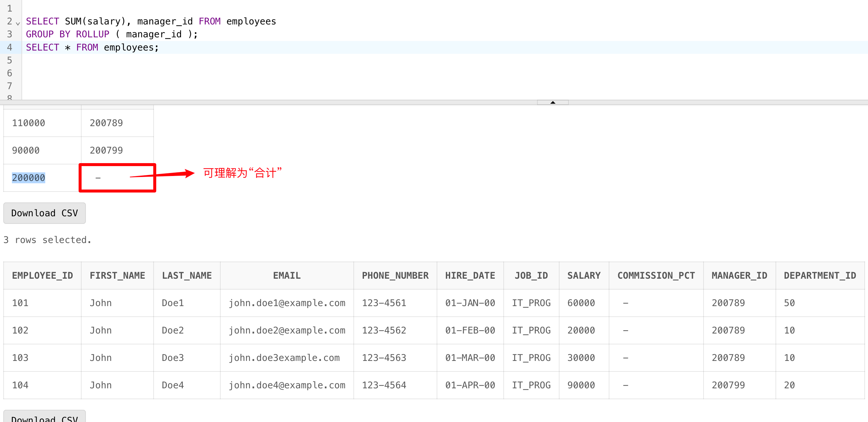The height and width of the screenshot is (422, 868).
Task: Click the results pane collapse triangle
Action: [x=552, y=102]
